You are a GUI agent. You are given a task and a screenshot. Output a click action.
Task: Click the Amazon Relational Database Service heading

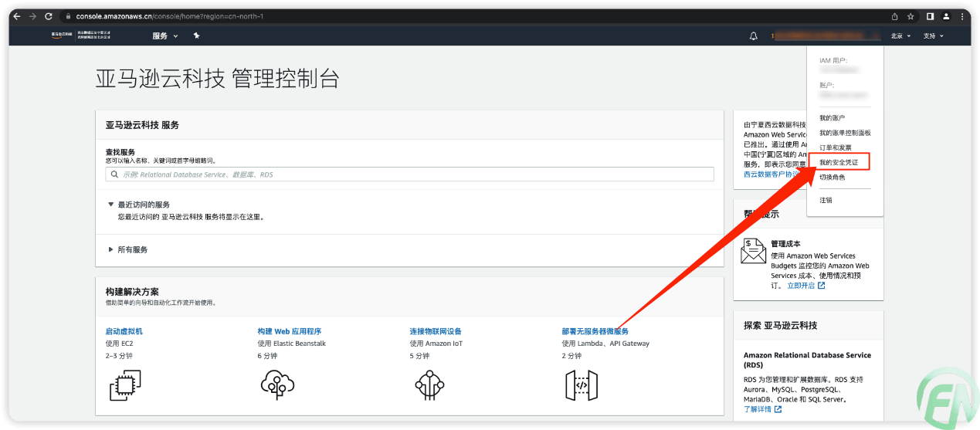pyautogui.click(x=807, y=360)
